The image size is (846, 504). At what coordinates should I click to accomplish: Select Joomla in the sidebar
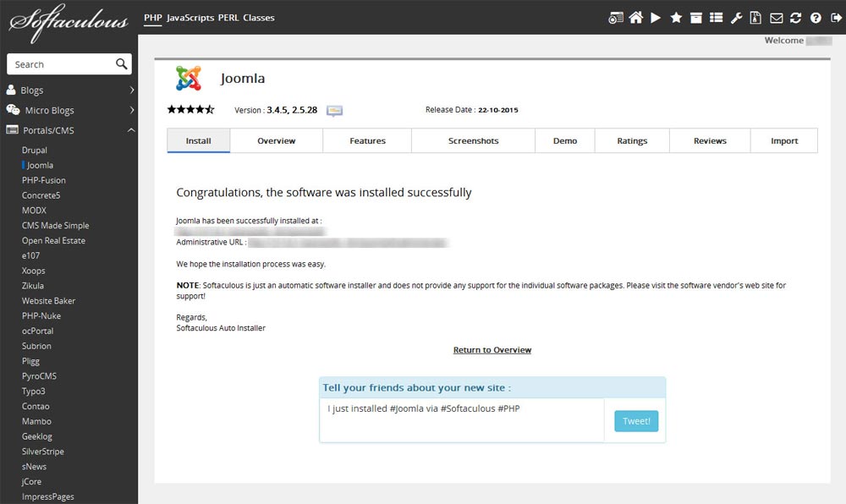[40, 165]
